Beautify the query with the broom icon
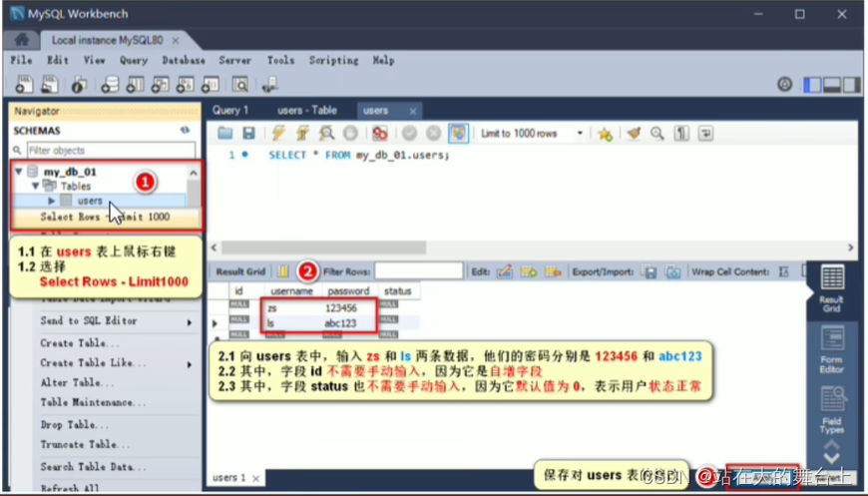 (634, 133)
